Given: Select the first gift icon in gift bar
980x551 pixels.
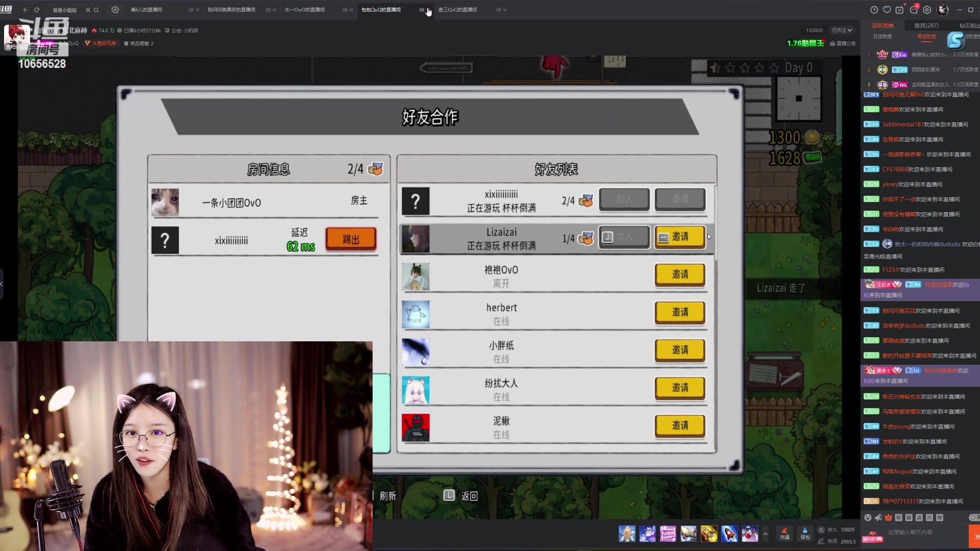Looking at the screenshot, I should 627,534.
